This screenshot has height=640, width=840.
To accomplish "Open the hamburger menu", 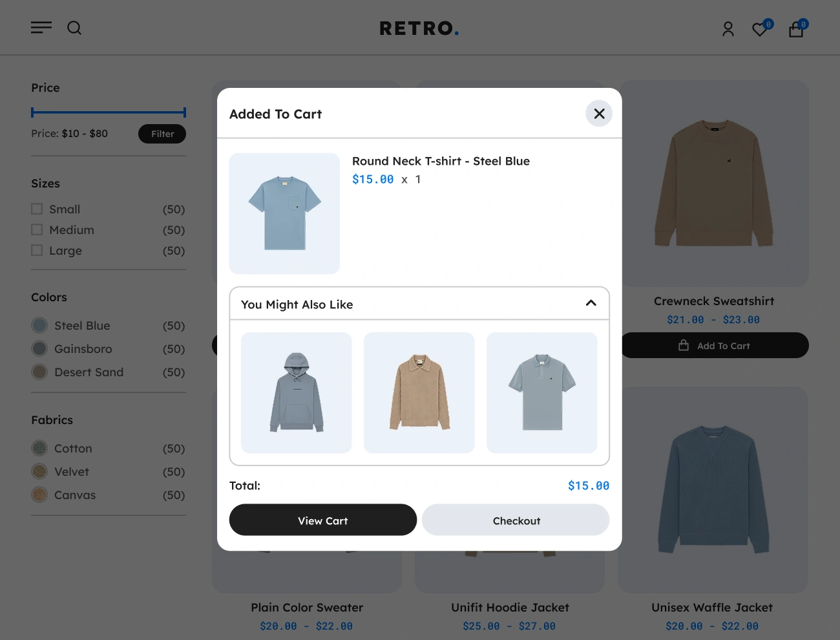I will 41,28.
